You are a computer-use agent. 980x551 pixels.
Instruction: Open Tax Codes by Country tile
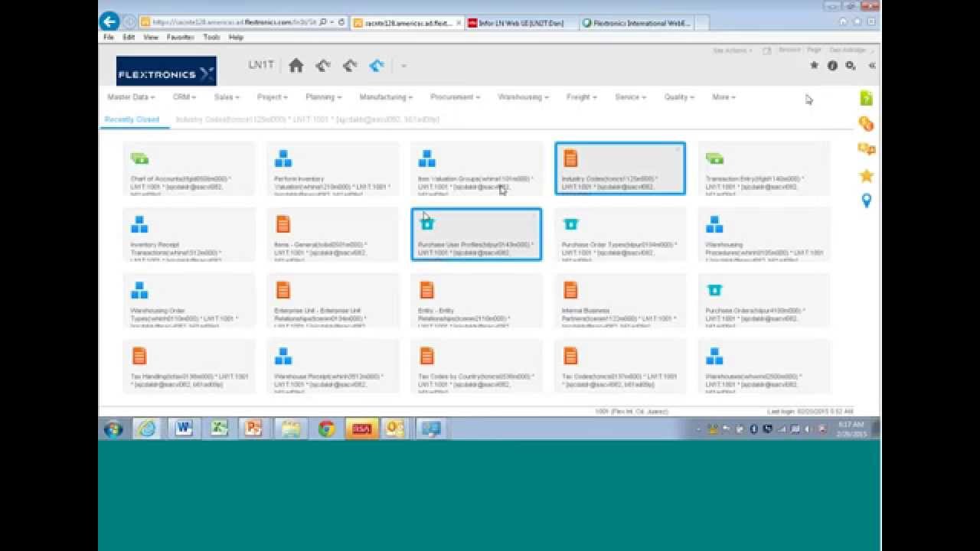click(476, 366)
